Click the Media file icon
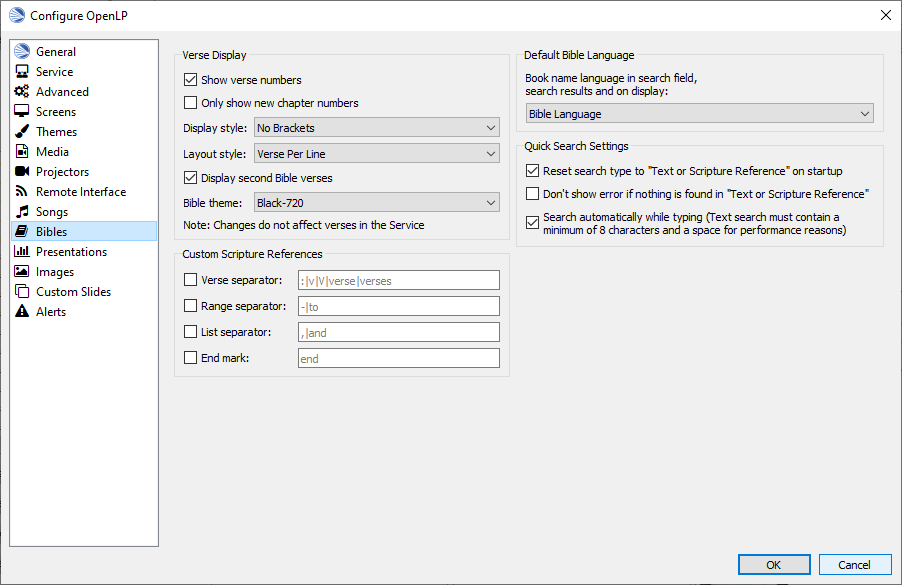The height and width of the screenshot is (585, 902). click(22, 151)
